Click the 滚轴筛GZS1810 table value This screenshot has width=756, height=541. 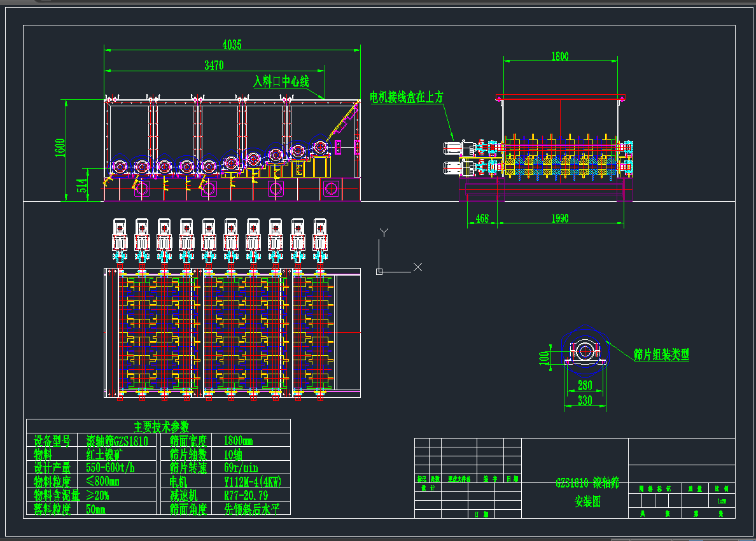(x=117, y=440)
